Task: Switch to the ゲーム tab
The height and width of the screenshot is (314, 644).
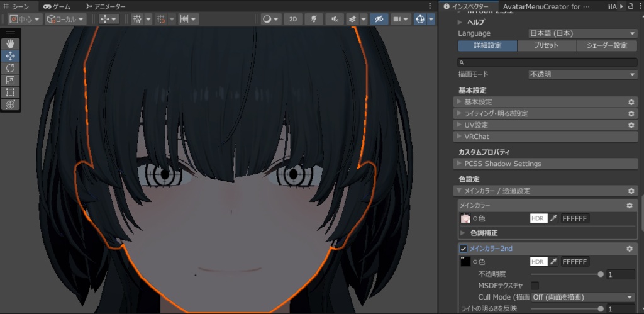Action: 57,6
